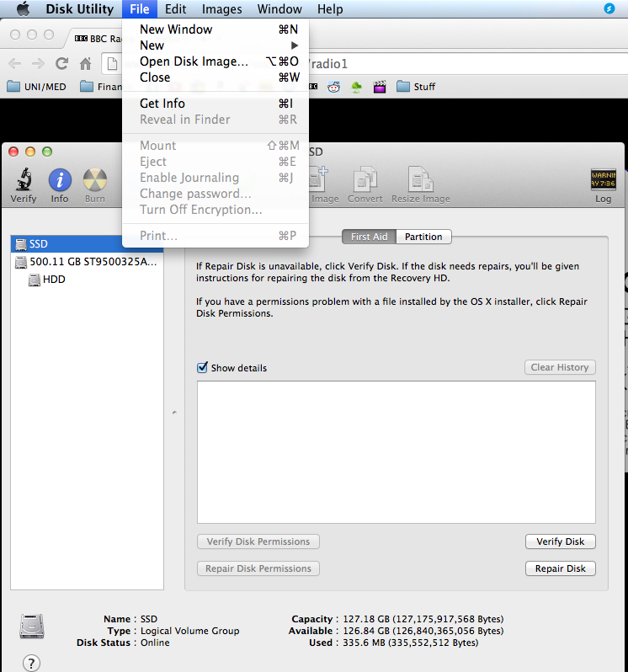Select the 500.11 GB ST9500325A disk
628x672 pixels.
(x=87, y=261)
